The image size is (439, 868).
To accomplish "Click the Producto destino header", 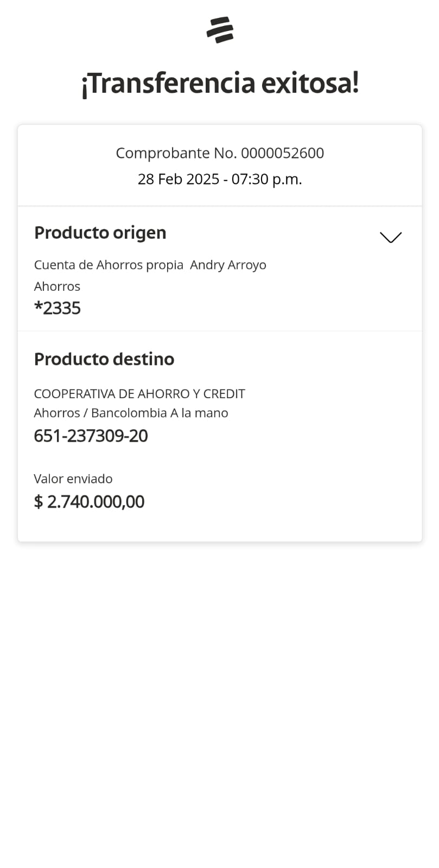I will tap(104, 359).
